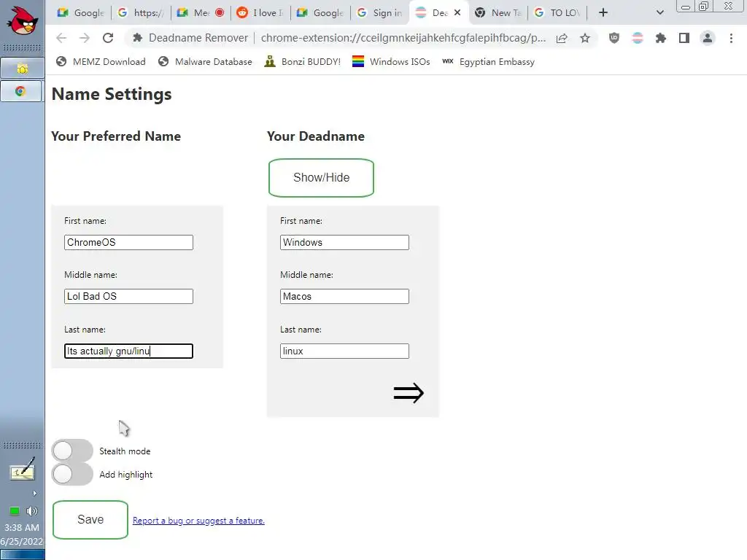Switch to the New Tab tab
Screen dimensions: 747x560
498,13
